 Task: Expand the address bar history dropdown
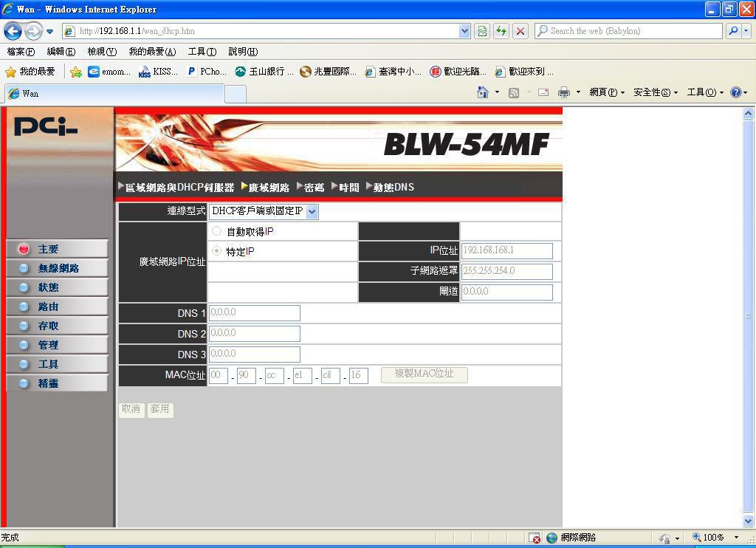(x=464, y=31)
